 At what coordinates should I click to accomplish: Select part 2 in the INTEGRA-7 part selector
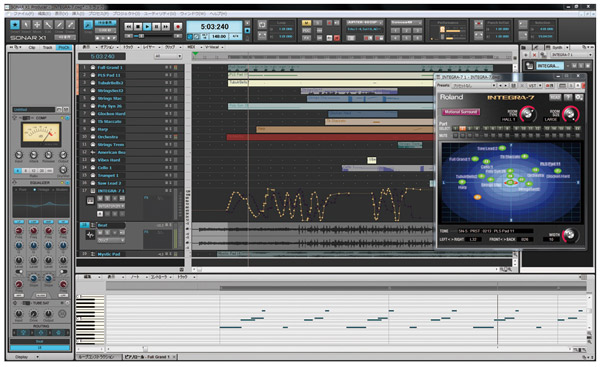pos(462,129)
